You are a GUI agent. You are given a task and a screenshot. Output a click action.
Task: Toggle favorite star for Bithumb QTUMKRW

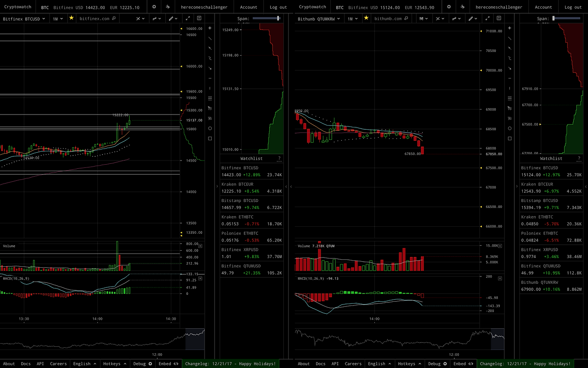pos(366,18)
